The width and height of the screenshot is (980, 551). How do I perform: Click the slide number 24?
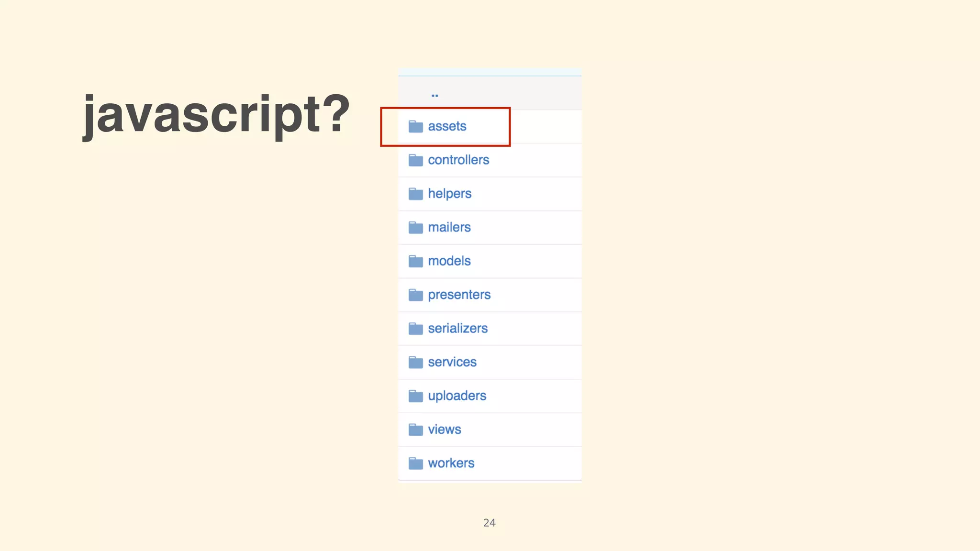[489, 523]
